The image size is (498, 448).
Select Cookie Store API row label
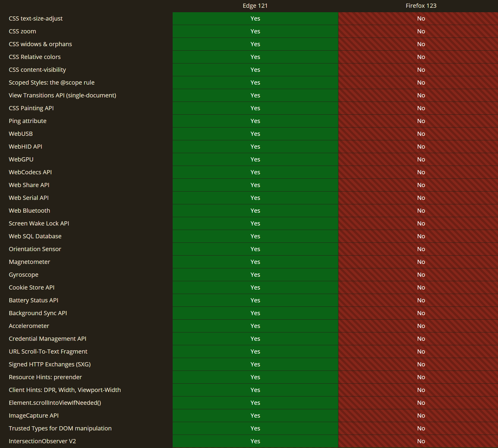[x=32, y=287]
